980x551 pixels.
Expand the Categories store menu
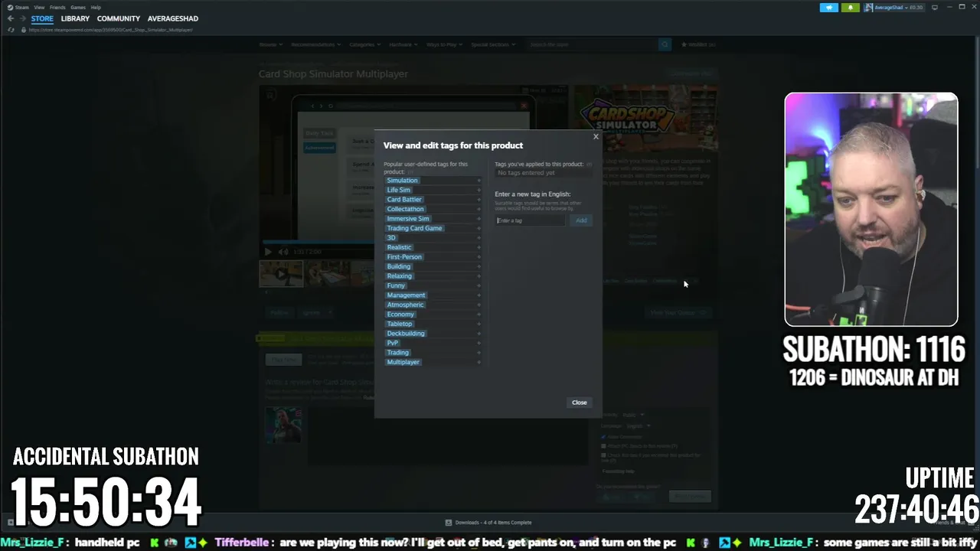364,44
